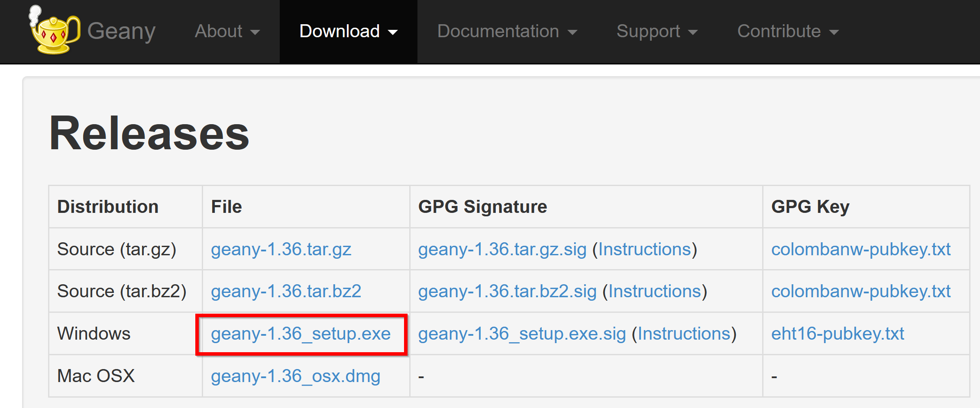Open the About dropdown menu

tap(227, 32)
